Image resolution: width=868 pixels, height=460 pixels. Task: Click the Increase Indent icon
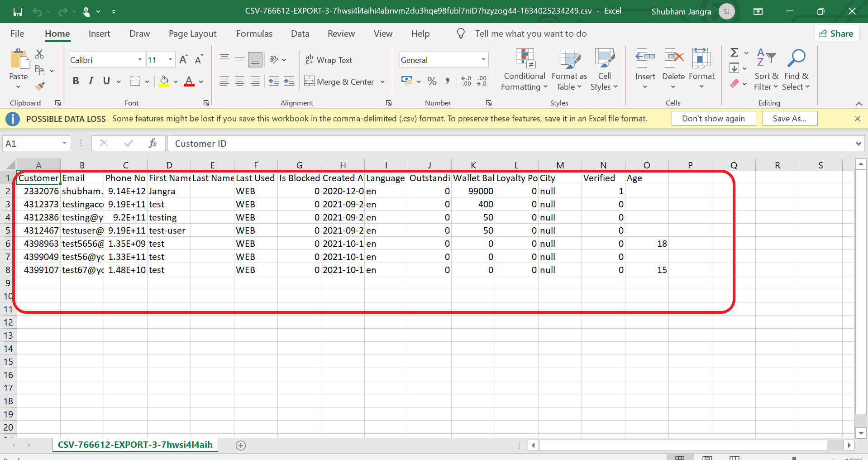click(x=289, y=81)
